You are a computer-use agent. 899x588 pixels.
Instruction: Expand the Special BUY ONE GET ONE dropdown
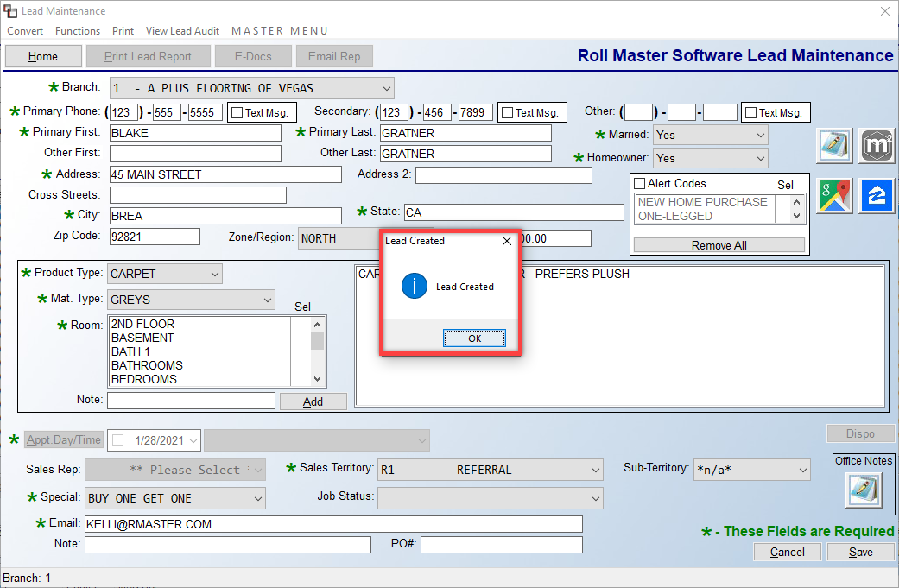tap(258, 498)
